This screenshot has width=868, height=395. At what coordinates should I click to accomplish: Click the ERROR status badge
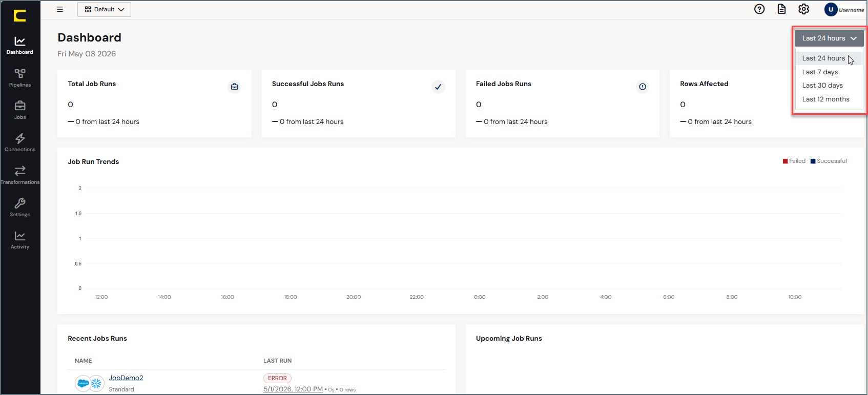pos(277,378)
